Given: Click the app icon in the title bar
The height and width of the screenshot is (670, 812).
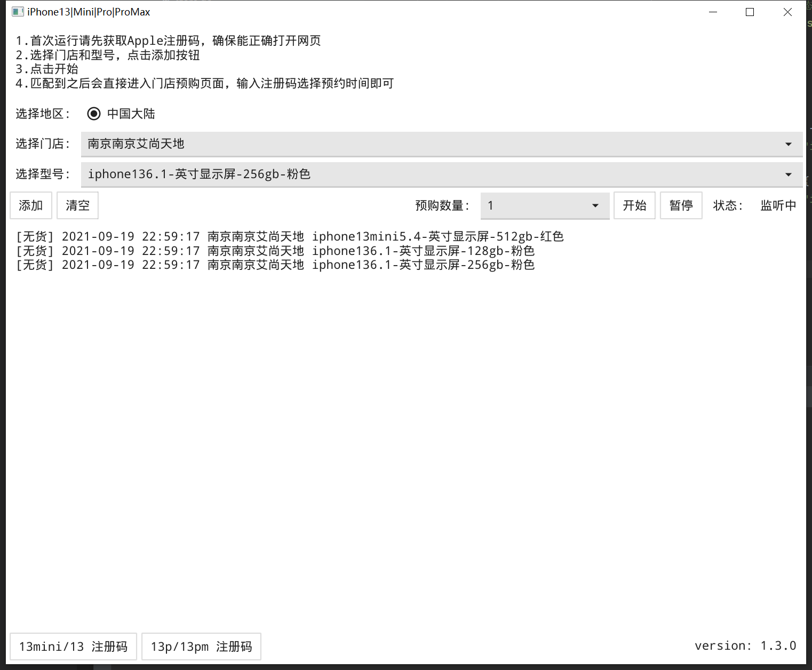Looking at the screenshot, I should point(18,12).
